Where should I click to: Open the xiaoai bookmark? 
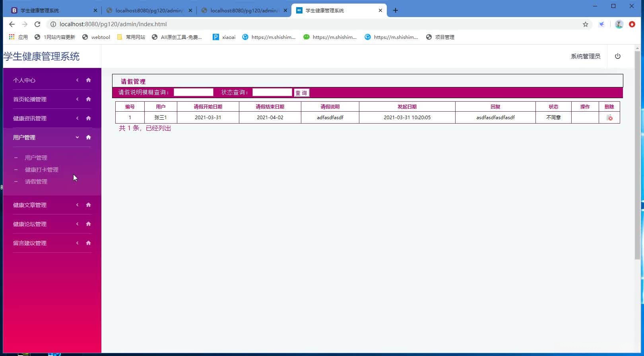click(x=224, y=37)
